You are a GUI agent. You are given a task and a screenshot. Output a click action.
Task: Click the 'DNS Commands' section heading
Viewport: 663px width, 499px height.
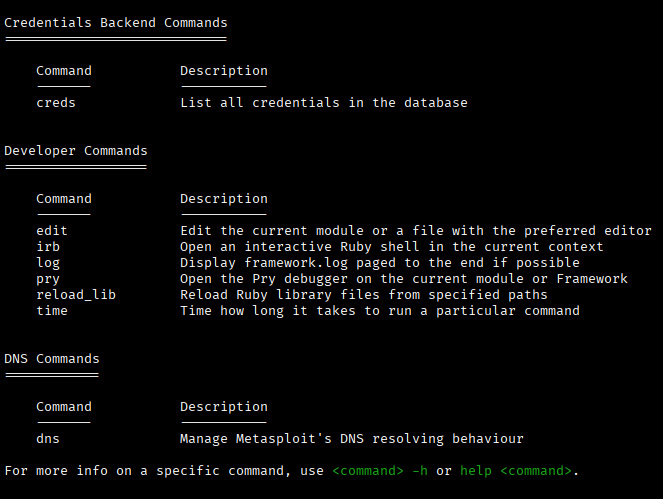[x=52, y=359]
